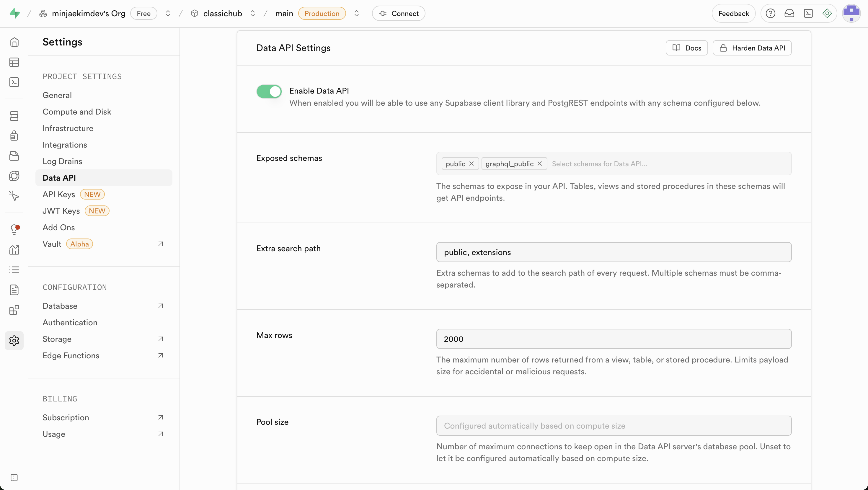
Task: Open the Storage folder icon in sidebar
Action: click(14, 156)
